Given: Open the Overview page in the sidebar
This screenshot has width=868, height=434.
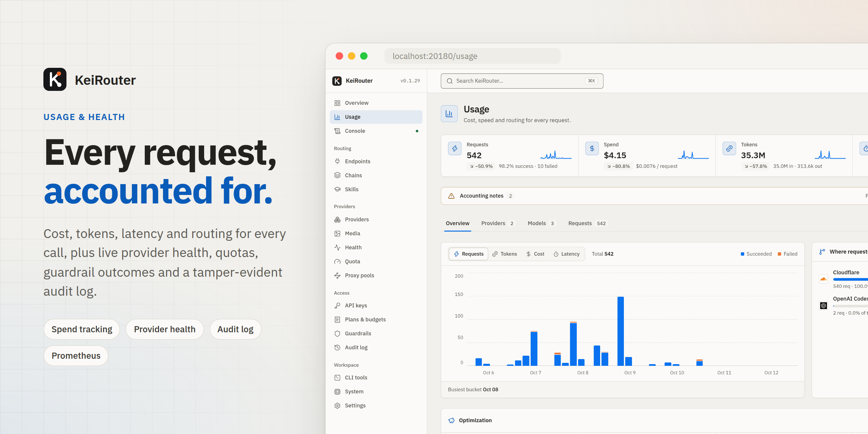Looking at the screenshot, I should point(376,103).
